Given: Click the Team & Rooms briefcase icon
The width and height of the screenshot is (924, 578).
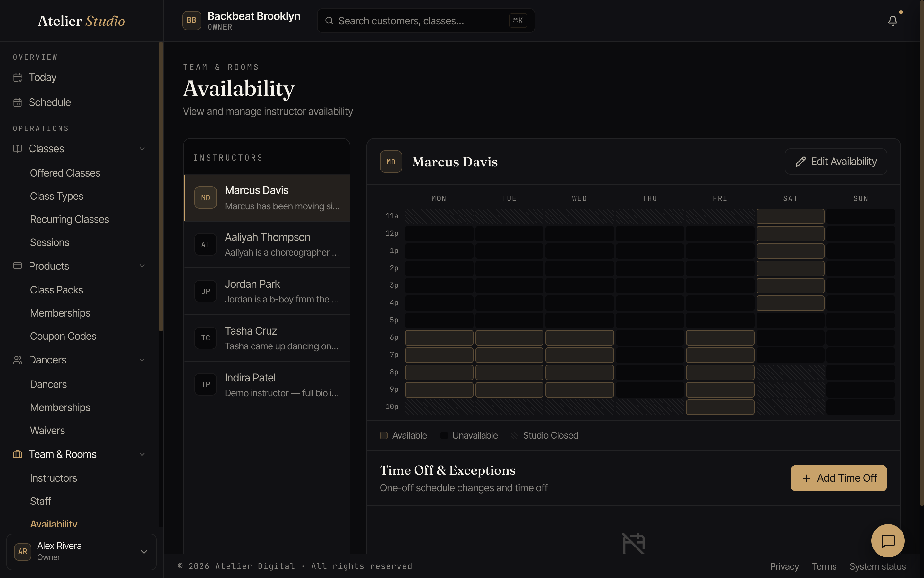Looking at the screenshot, I should click(18, 454).
